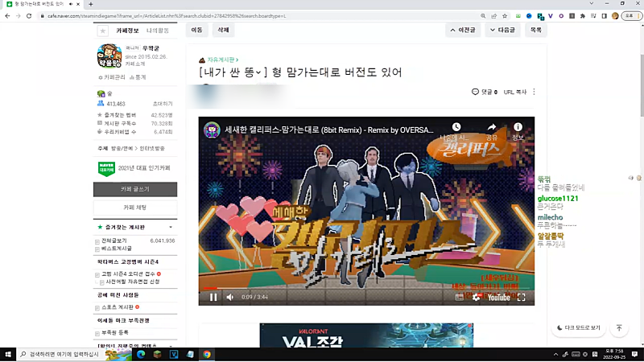Image resolution: width=644 pixels, height=362 pixels.
Task: Open the YouTube logo link on player
Action: point(498,297)
